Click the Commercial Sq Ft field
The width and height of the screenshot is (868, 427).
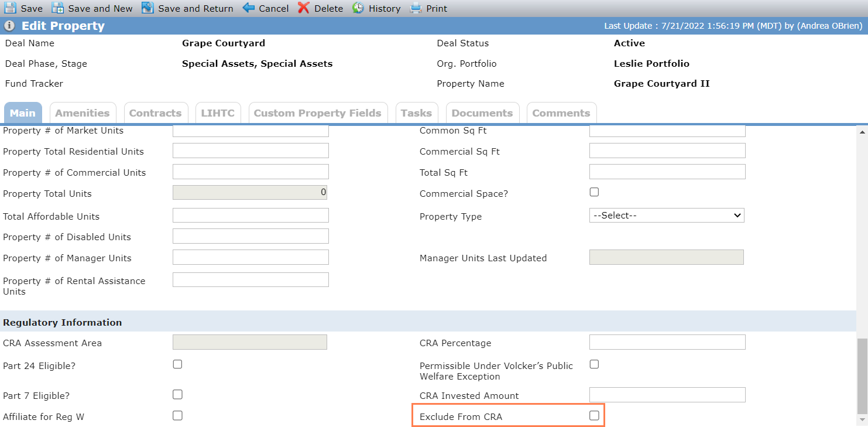667,151
